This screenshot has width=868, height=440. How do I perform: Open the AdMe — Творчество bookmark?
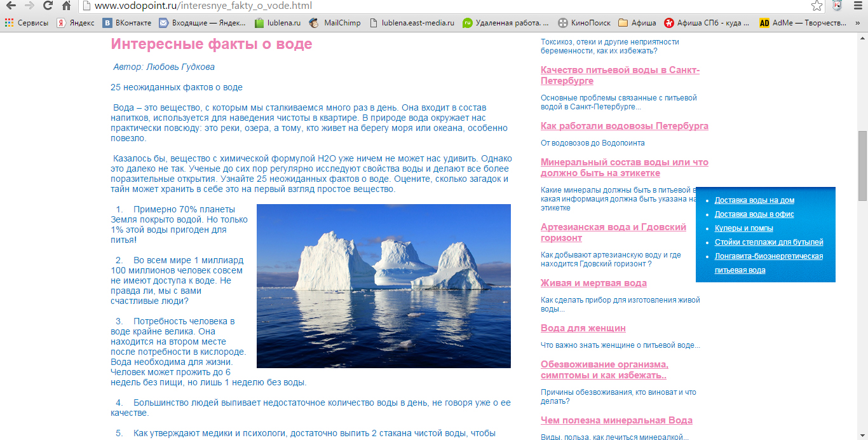tap(803, 23)
